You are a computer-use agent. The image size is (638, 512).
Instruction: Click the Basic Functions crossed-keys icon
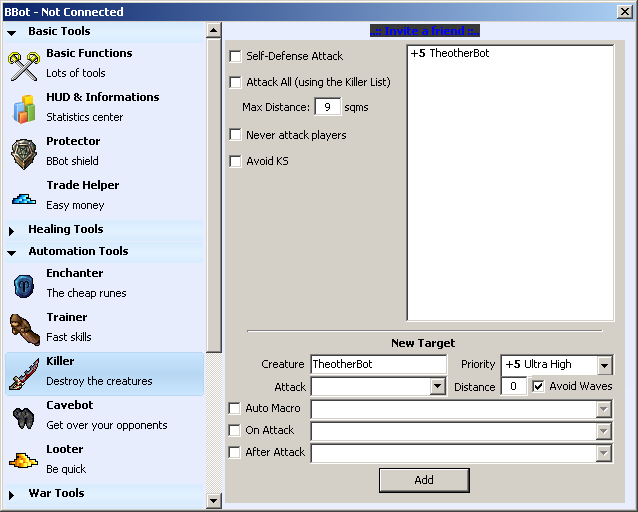(x=24, y=65)
